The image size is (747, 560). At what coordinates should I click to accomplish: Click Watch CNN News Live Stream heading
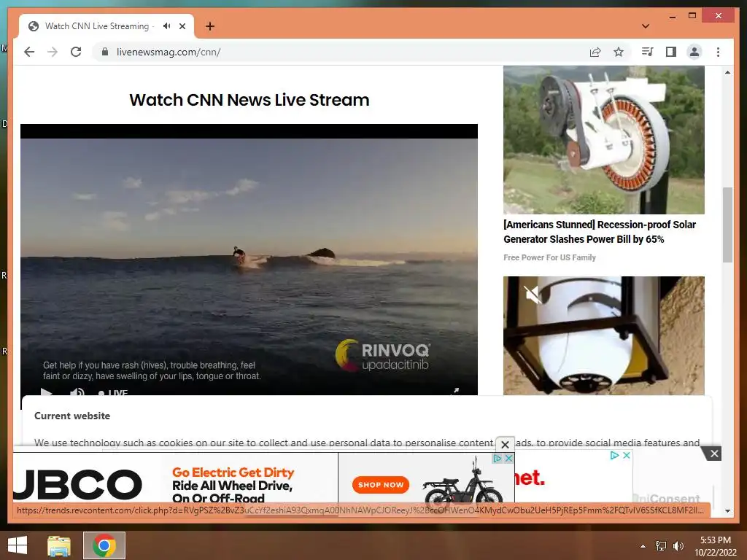(249, 100)
